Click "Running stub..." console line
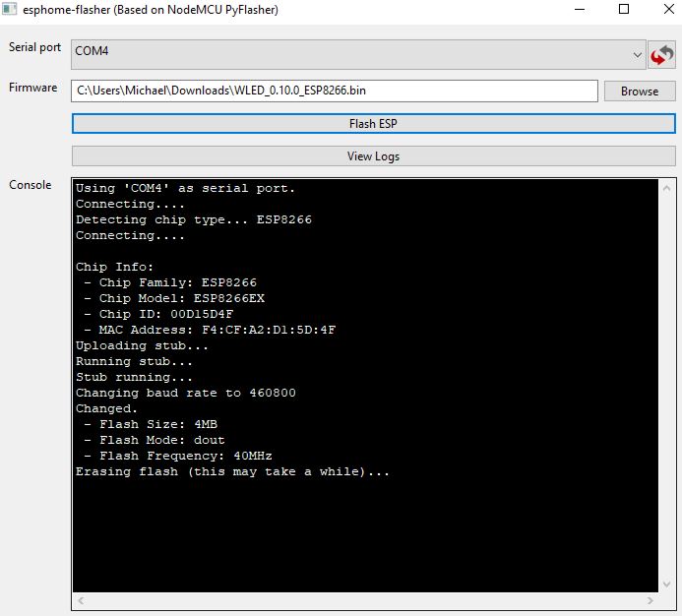Screen dimensions: 682x616 click(134, 361)
